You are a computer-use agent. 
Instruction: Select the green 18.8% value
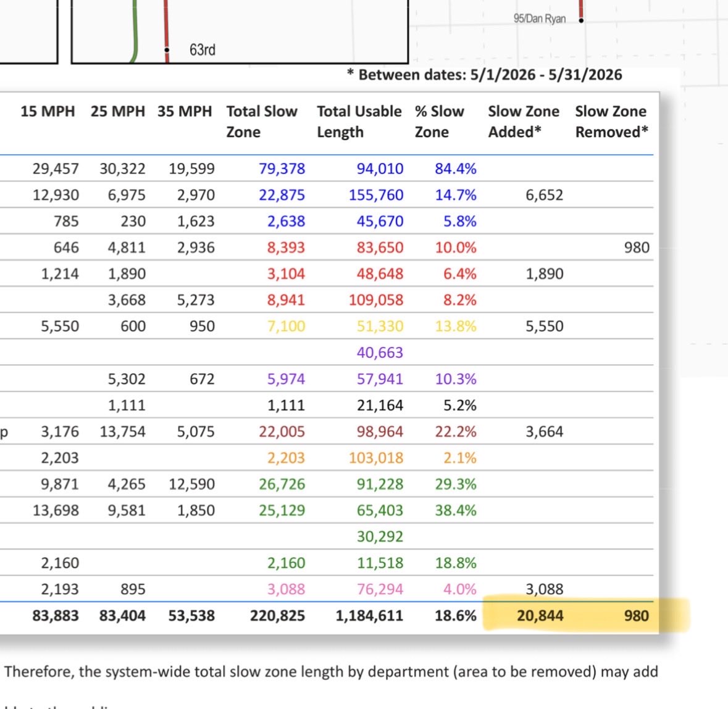[456, 563]
